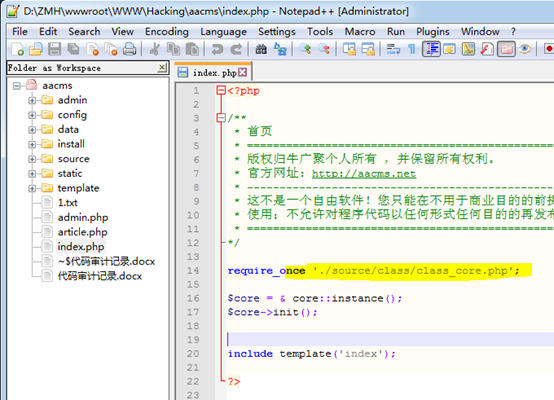
Task: Select 1.txt in the workspace tree
Action: (67, 203)
